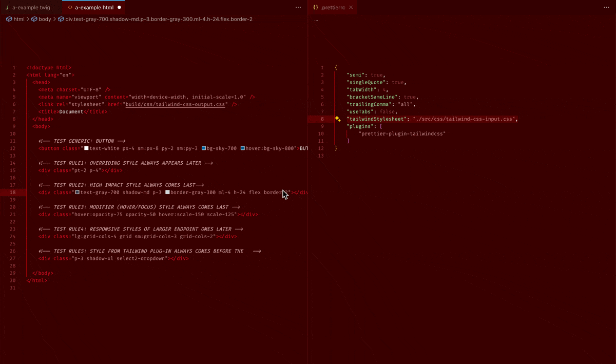Image resolution: width=616 pixels, height=364 pixels.
Task: Click the hover:bg-sky-800 color swatch
Action: click(243, 148)
